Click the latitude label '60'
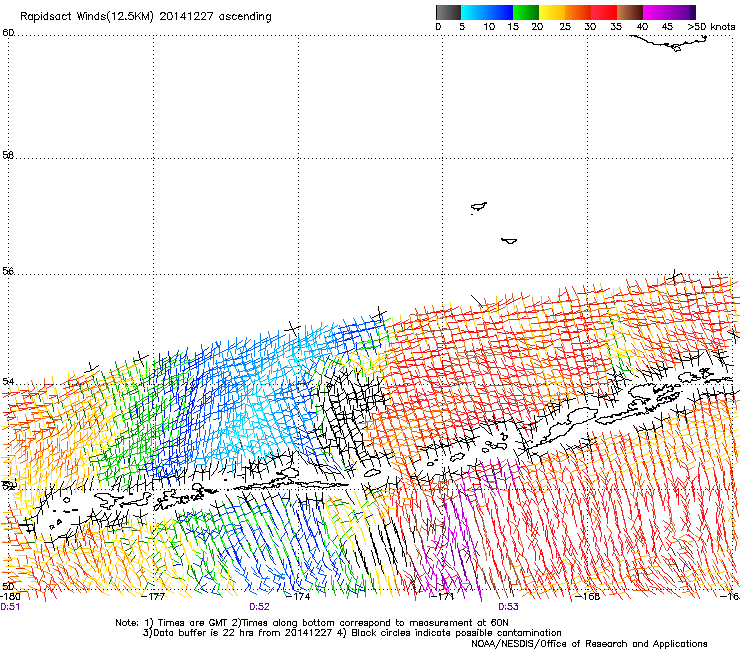 tap(8, 33)
